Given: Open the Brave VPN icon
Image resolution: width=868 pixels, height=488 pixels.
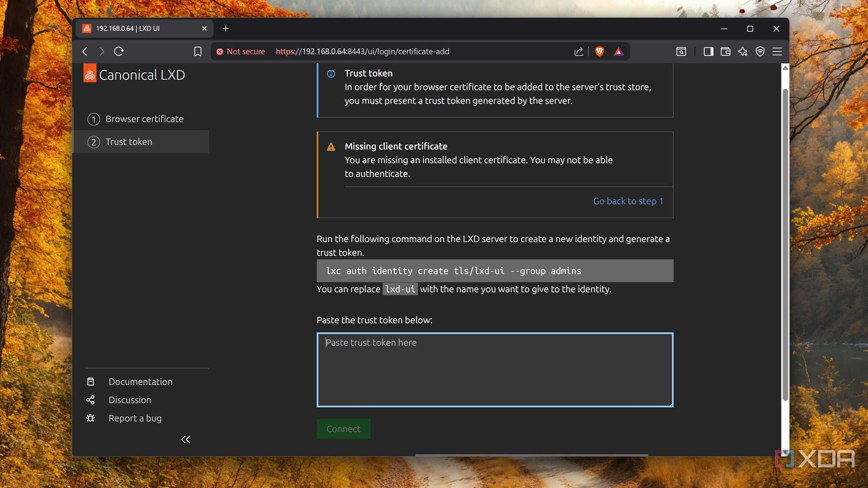Looking at the screenshot, I should [760, 52].
